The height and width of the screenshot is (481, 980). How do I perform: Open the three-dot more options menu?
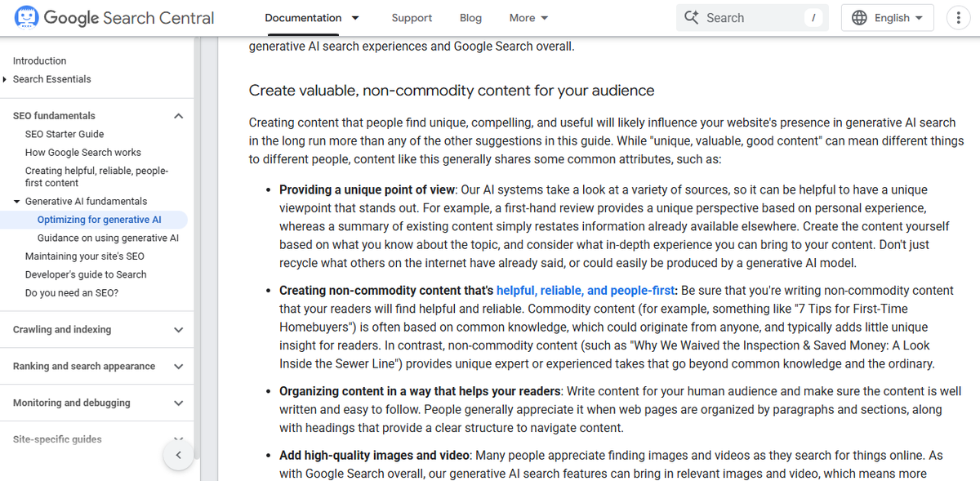click(958, 17)
